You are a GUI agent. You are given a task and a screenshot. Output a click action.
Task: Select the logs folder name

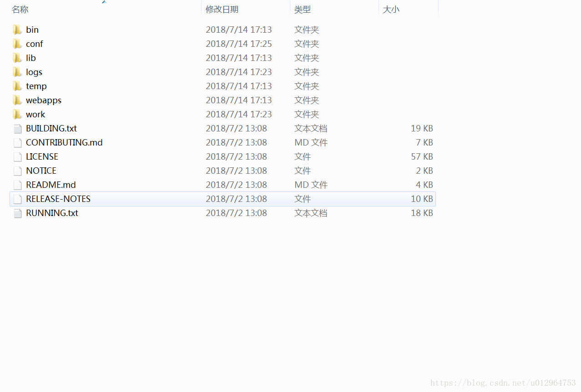click(x=34, y=72)
